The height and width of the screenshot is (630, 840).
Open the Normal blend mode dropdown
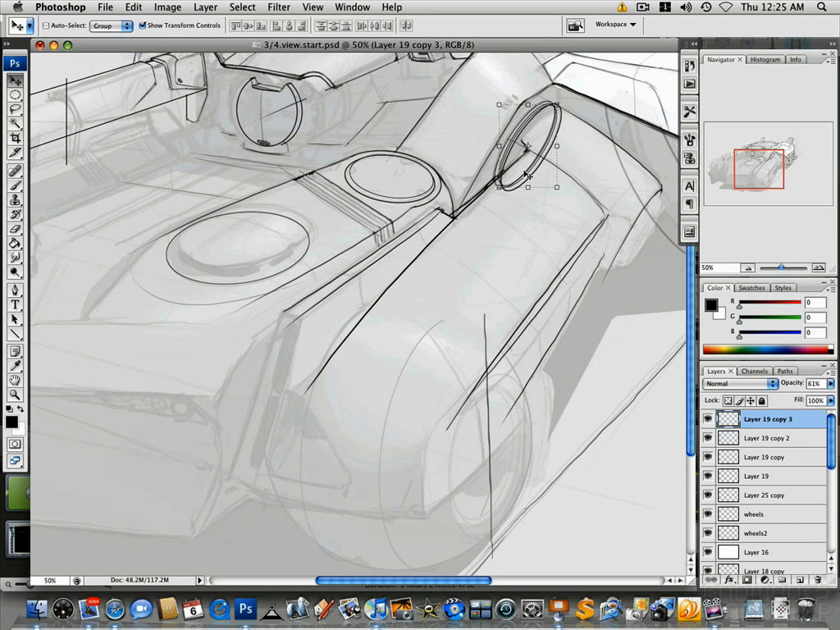pos(739,383)
